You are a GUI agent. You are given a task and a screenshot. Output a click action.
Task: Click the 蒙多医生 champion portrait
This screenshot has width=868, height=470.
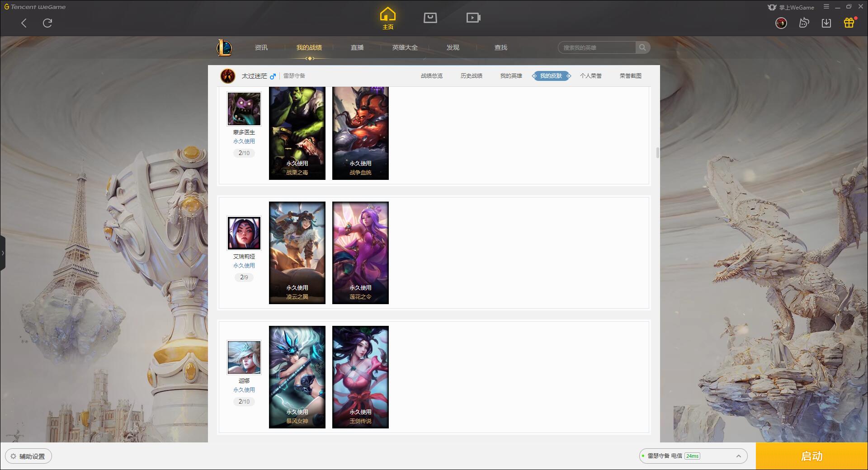244,109
